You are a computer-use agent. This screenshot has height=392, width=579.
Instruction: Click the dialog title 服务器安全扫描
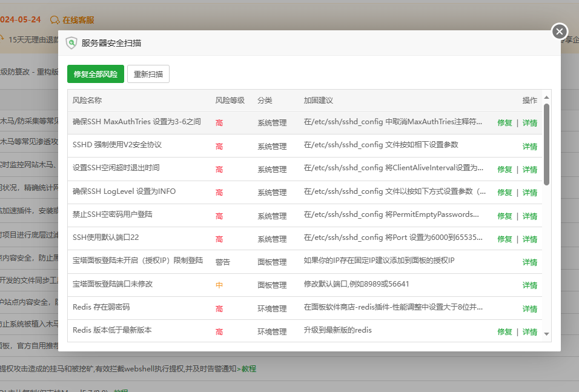click(111, 43)
